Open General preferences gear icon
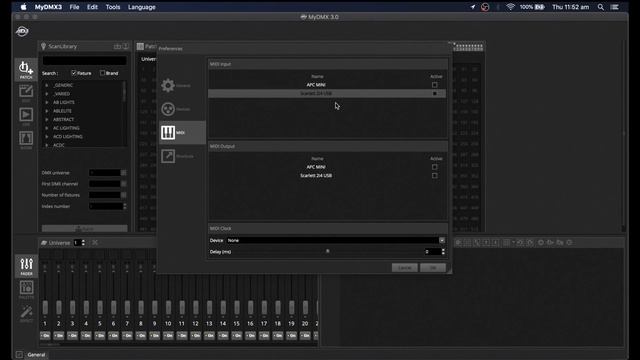640x360 pixels. [168, 85]
